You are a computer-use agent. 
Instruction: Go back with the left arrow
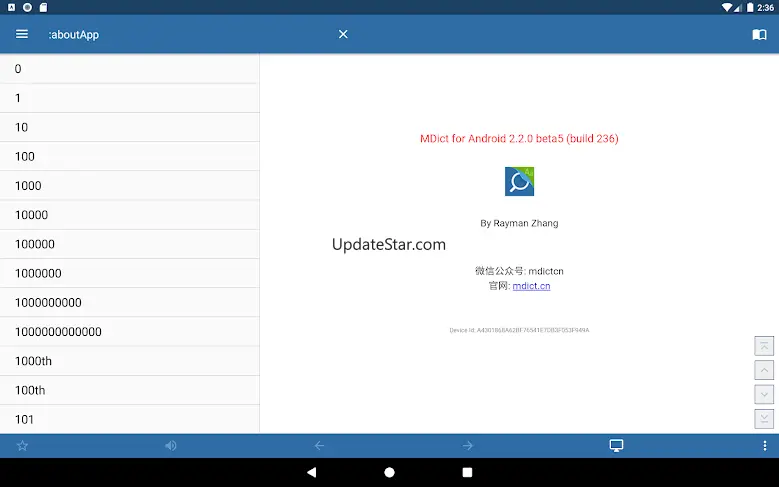319,446
